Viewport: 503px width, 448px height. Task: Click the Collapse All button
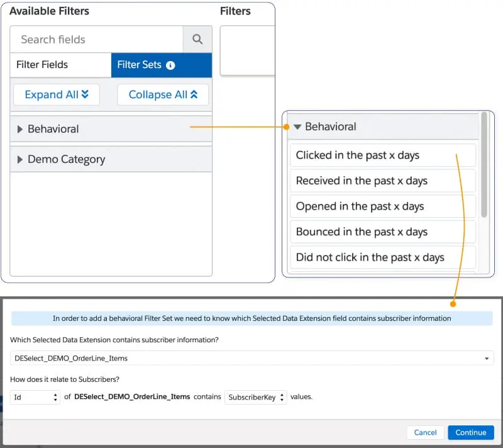(x=163, y=95)
